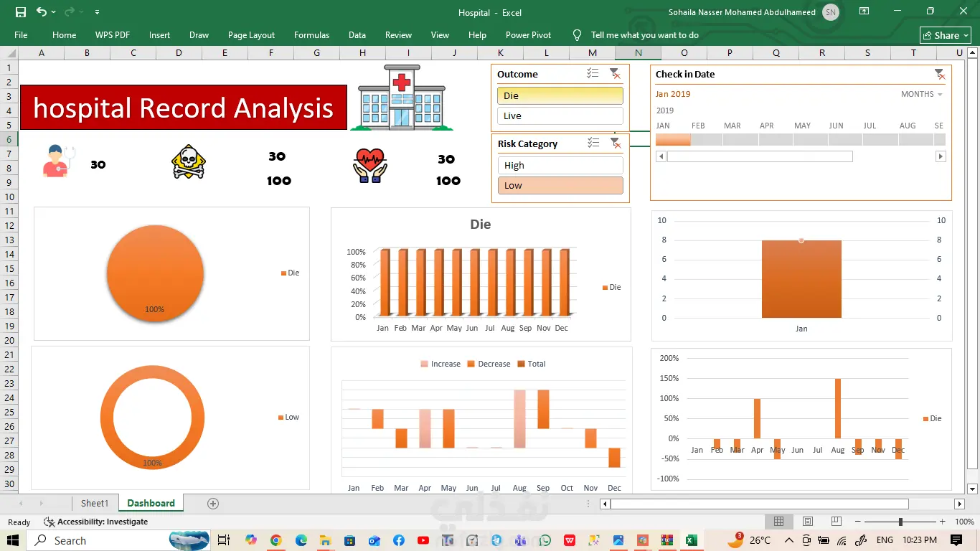The height and width of the screenshot is (551, 980).
Task: Open the Data ribbon tab
Action: click(x=357, y=34)
